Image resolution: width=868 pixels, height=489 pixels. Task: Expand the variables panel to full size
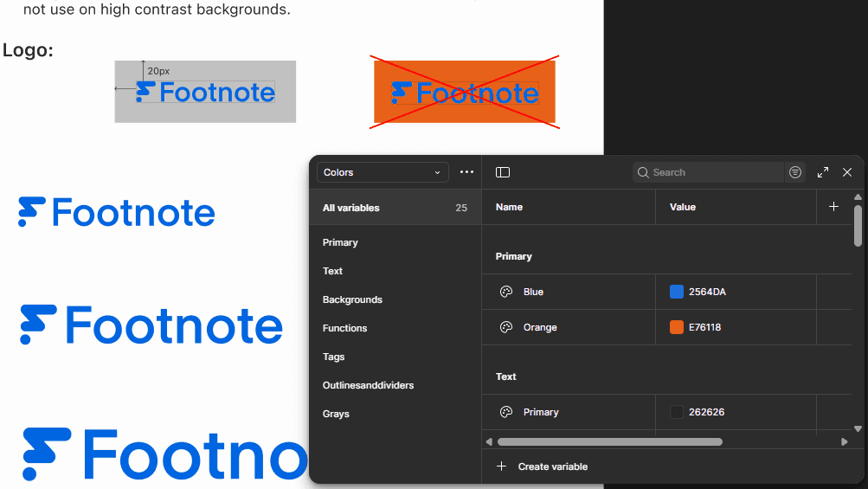coord(823,172)
